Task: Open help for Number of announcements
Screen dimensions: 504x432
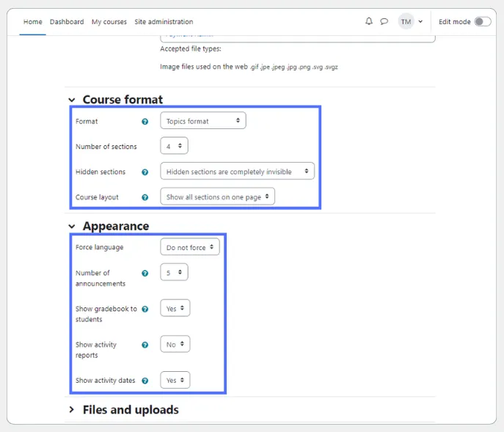Action: (145, 274)
